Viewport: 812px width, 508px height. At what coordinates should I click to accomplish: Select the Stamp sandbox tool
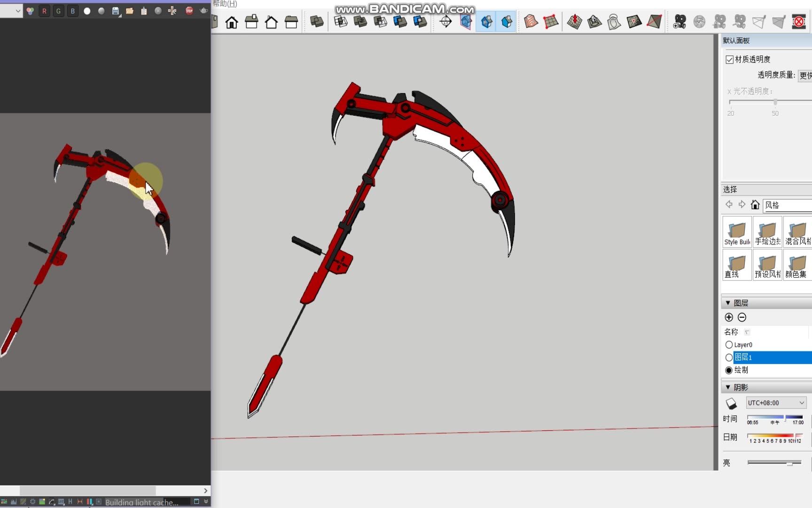(x=594, y=22)
